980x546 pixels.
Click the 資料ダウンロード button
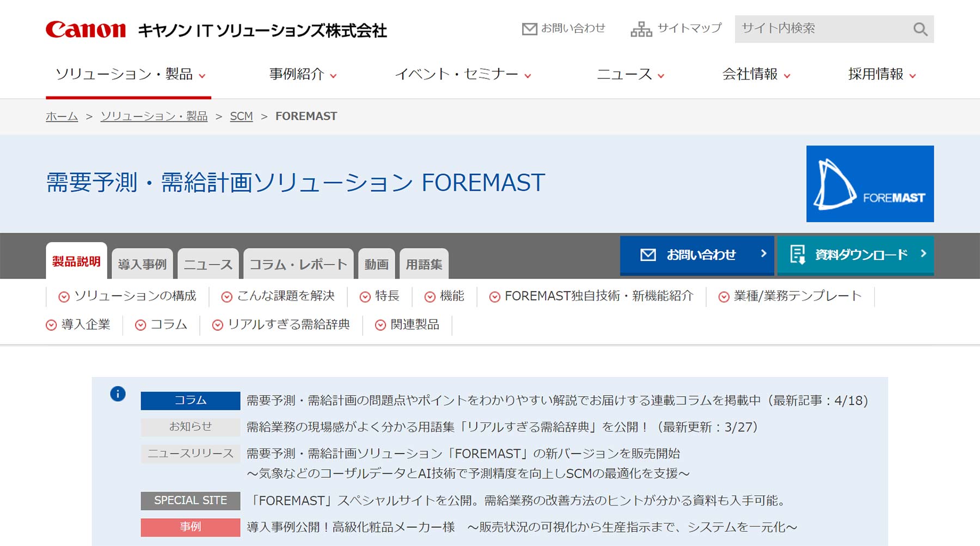point(855,255)
